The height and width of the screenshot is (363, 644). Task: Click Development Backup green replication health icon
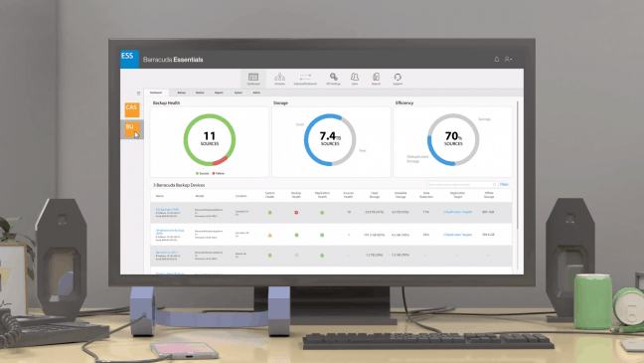322,235
